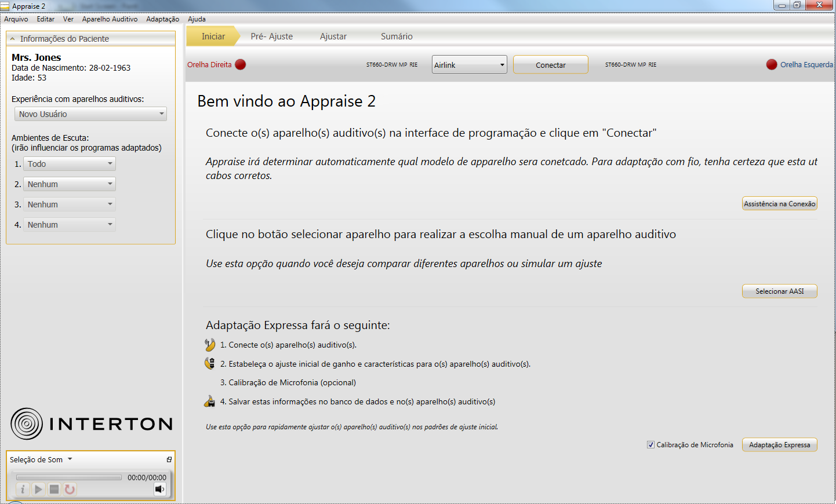Select the Iniciar tab
836x504 pixels.
213,36
